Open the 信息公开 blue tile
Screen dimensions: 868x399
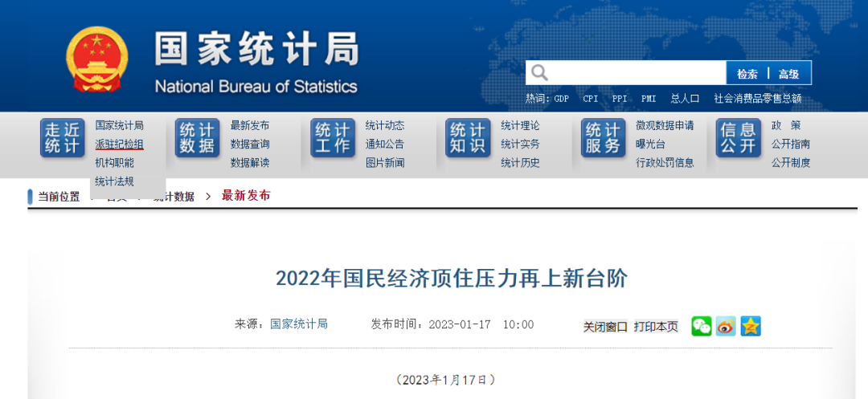click(738, 138)
